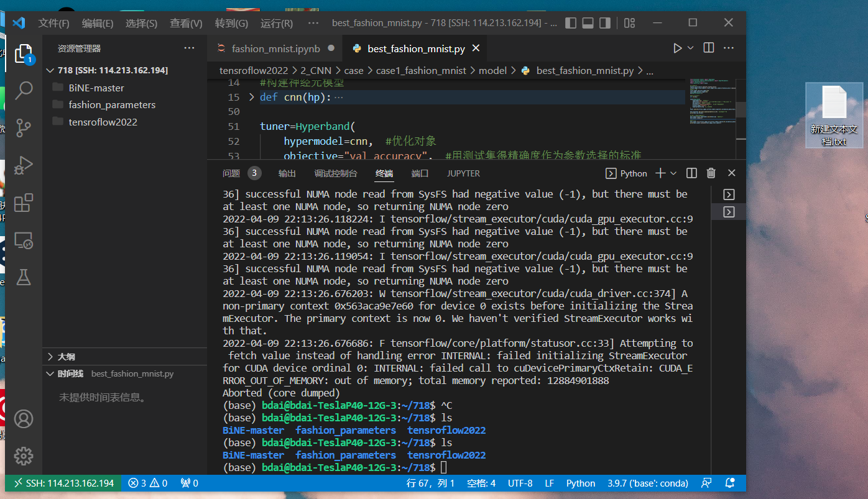
Task: Click the SSH remote indicator in status bar
Action: (63, 483)
